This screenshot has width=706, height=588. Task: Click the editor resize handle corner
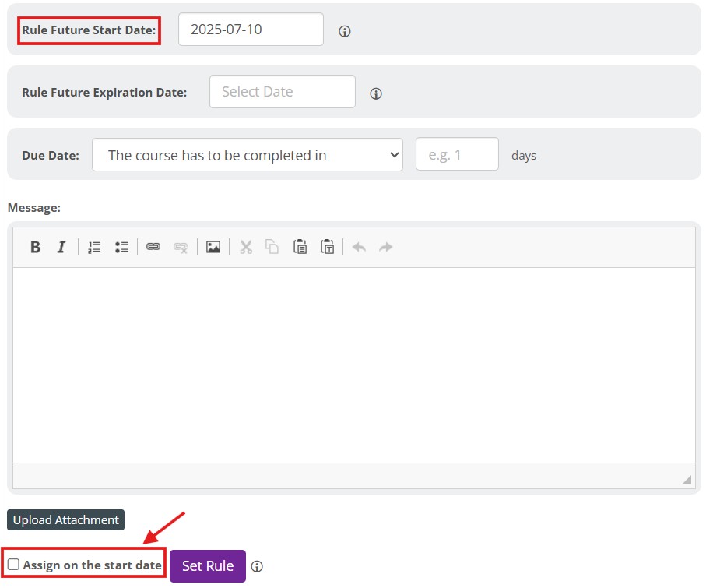tap(687, 480)
